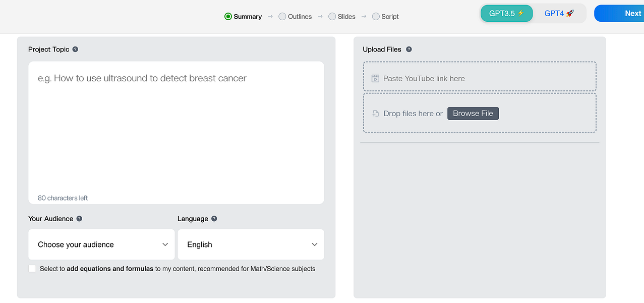Click the Language help question mark icon
The height and width of the screenshot is (303, 644).
214,219
